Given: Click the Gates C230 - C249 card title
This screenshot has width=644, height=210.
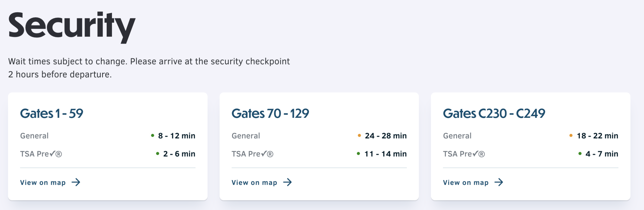Looking at the screenshot, I should coord(494,114).
